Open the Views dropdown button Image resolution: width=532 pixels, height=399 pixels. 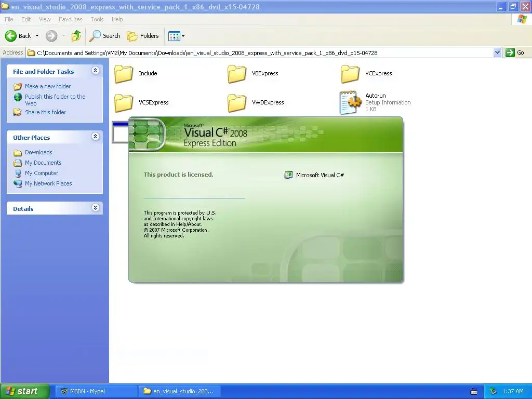(x=177, y=36)
